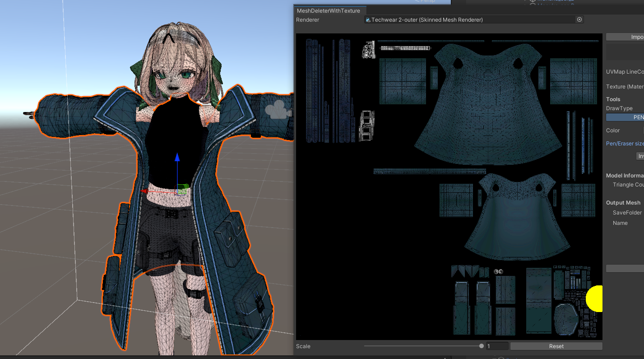Click the two small round UV islands
644x359 pixels.
click(x=499, y=271)
